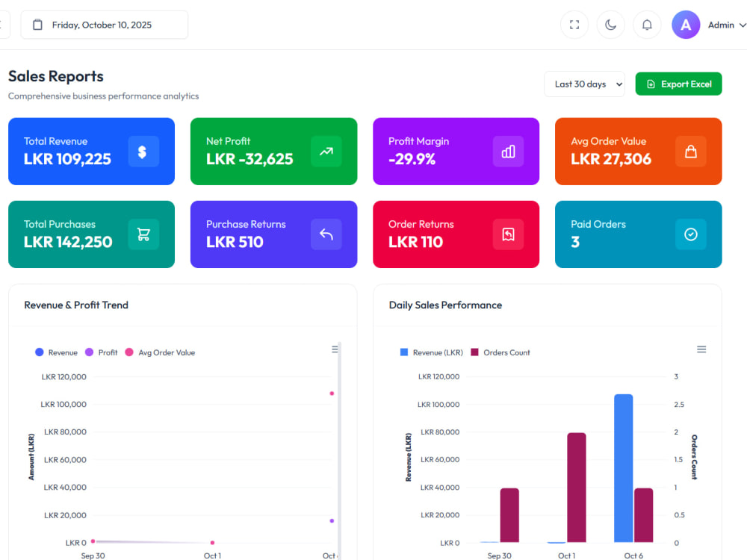This screenshot has height=560, width=747.
Task: Toggle the Profit series in trend legend
Action: pyautogui.click(x=101, y=352)
